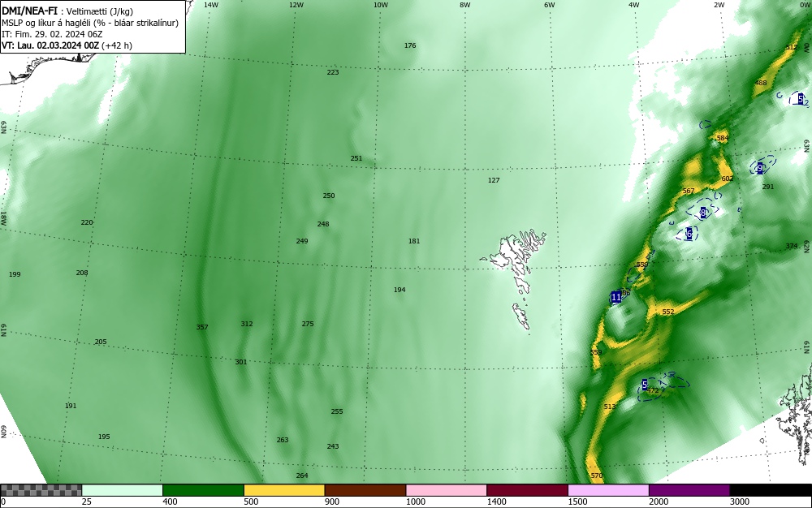Select the CAPE value 570
This screenshot has height=508, width=812.
[597, 476]
